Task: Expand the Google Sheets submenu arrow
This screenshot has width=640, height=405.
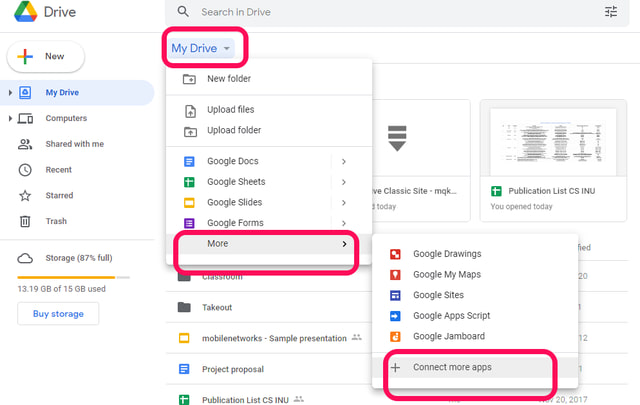Action: (x=344, y=182)
